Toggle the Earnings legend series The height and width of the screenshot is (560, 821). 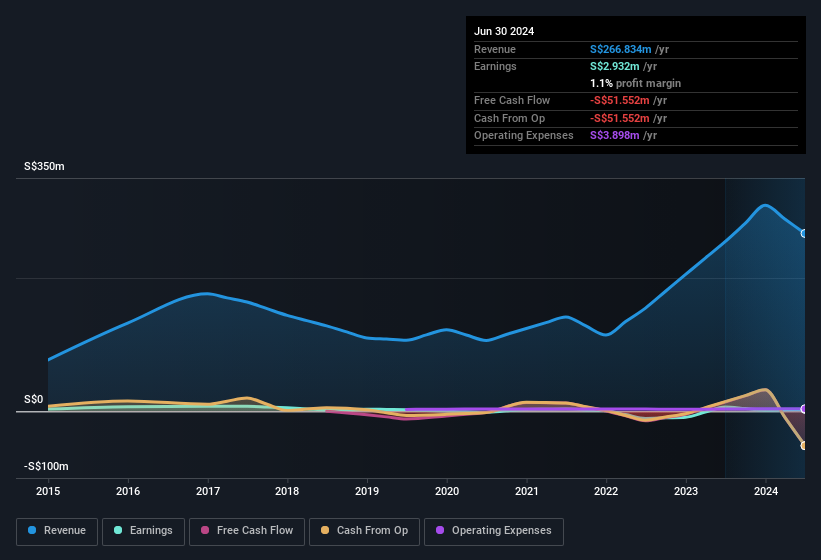tap(143, 531)
